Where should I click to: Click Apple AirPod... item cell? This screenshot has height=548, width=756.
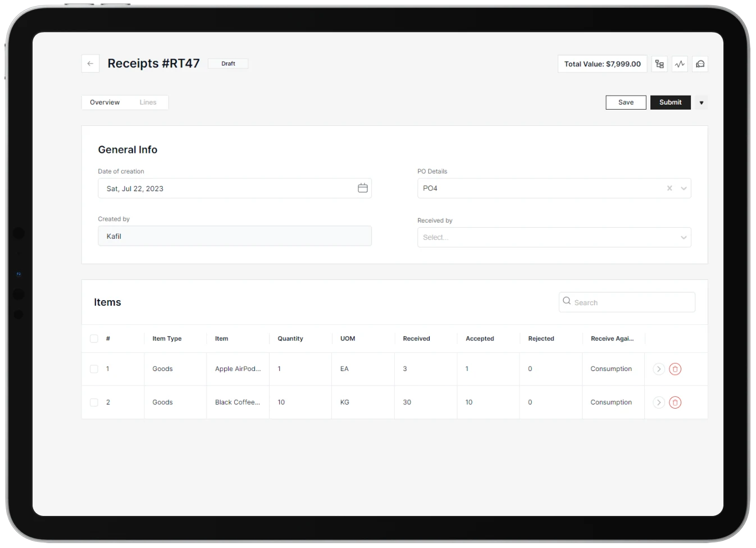click(238, 369)
